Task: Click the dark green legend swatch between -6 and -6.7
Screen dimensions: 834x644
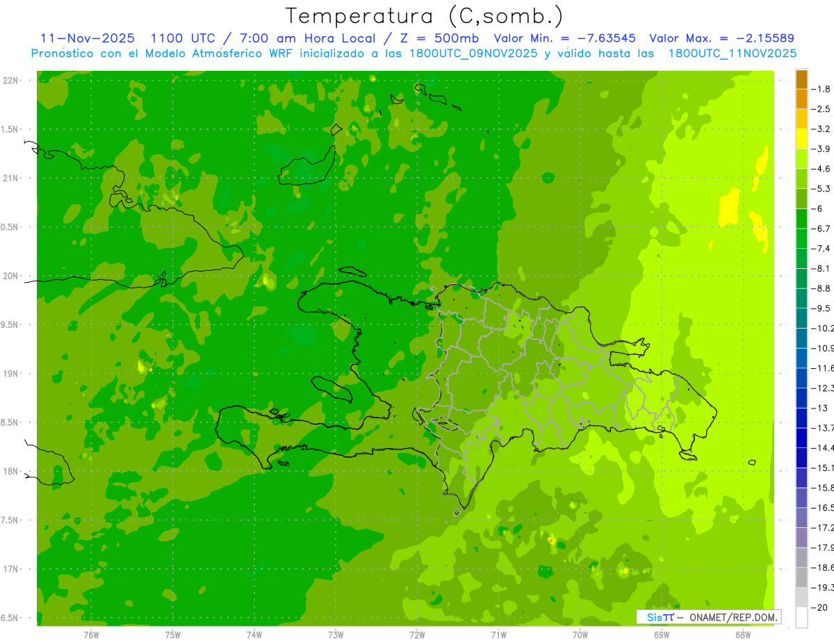Action: click(x=801, y=218)
